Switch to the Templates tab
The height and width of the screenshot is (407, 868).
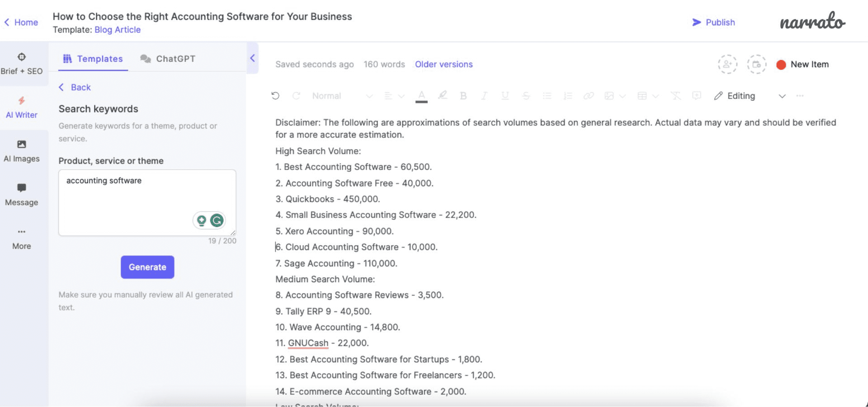coord(93,59)
